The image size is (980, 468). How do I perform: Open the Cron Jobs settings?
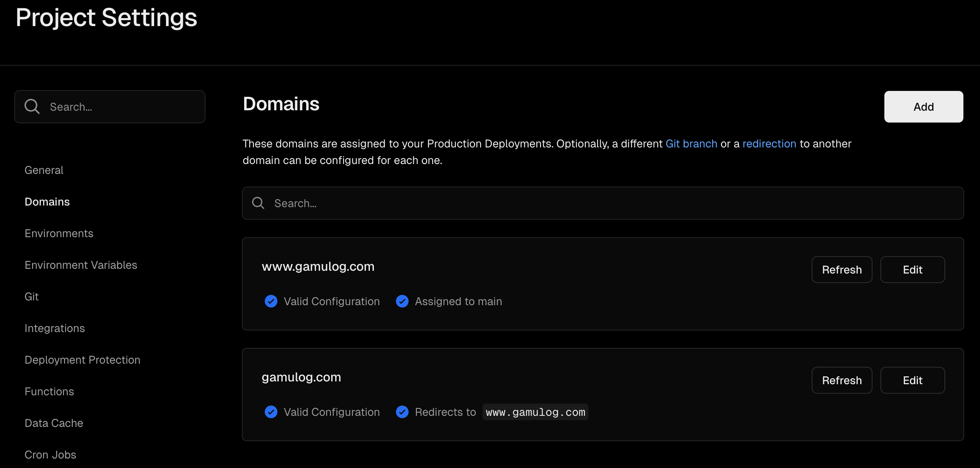[x=51, y=455]
